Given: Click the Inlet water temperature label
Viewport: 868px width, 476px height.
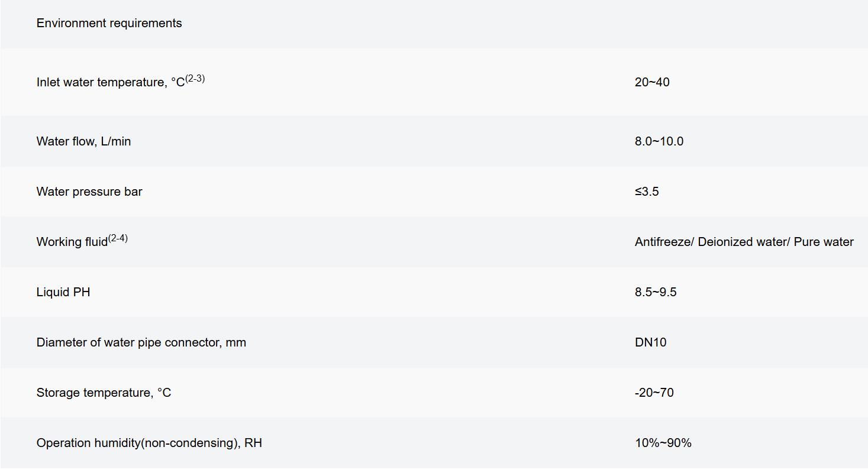Looking at the screenshot, I should (110, 83).
